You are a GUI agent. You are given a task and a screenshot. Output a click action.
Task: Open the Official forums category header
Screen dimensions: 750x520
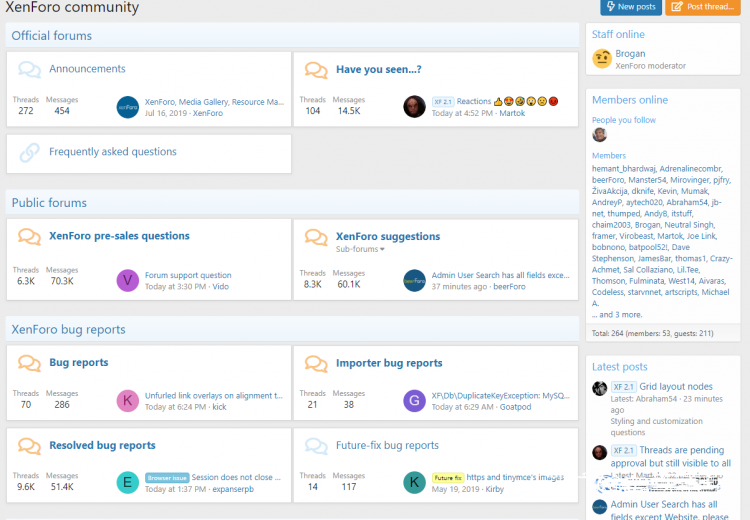tap(52, 36)
